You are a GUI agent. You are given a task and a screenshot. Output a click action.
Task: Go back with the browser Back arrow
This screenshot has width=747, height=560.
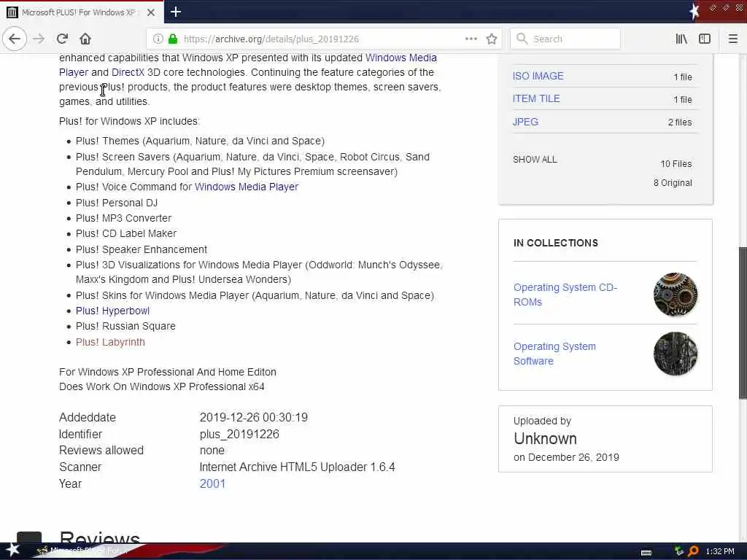coord(15,39)
